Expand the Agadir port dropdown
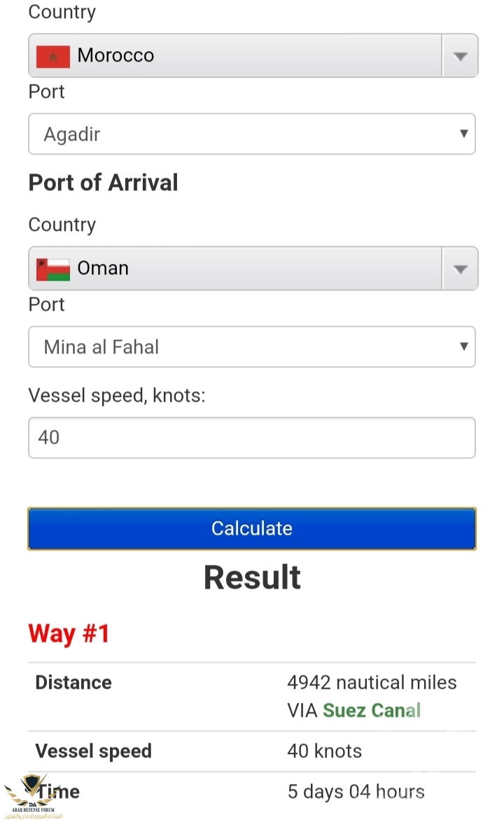This screenshot has width=504, height=821. click(252, 134)
